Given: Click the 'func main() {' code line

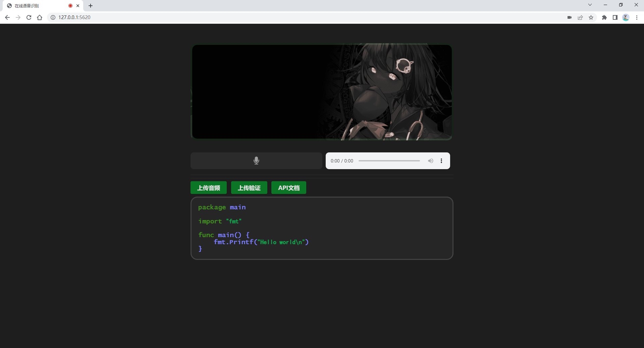Looking at the screenshot, I should (x=224, y=235).
